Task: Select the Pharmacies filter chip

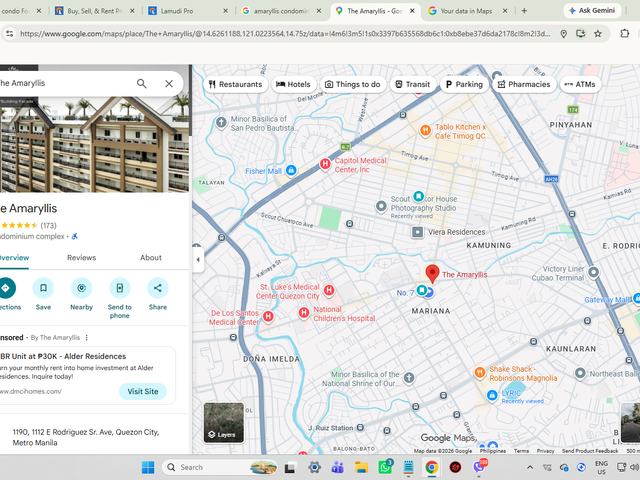Action: [x=524, y=84]
